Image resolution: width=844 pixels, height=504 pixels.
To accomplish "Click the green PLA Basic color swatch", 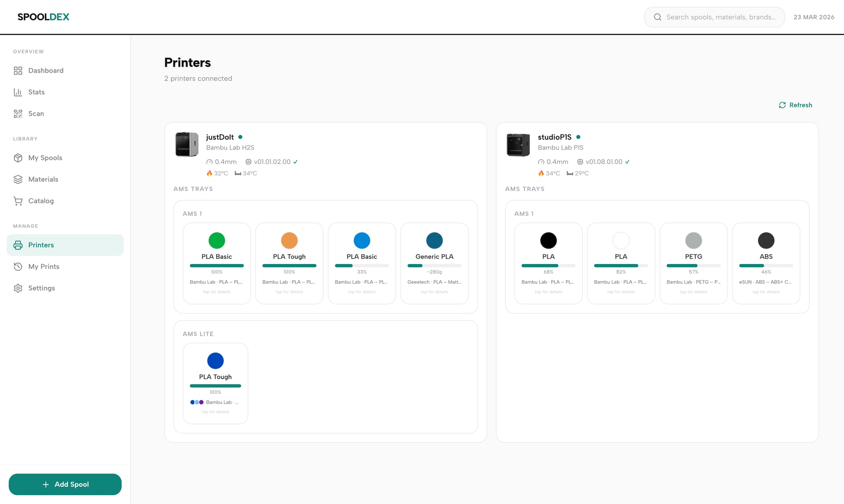I will tap(216, 240).
